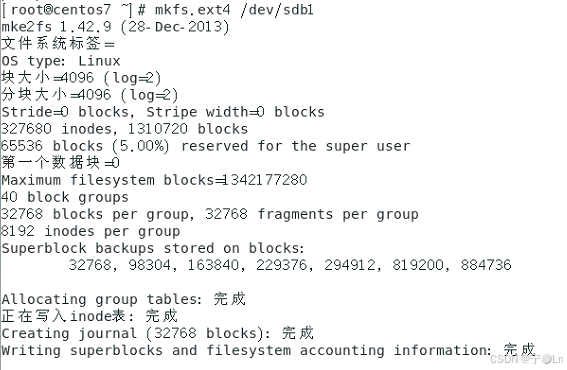The image size is (567, 370).
Task: Click the mke2fs 1.42.9 version line
Action: coord(115,27)
